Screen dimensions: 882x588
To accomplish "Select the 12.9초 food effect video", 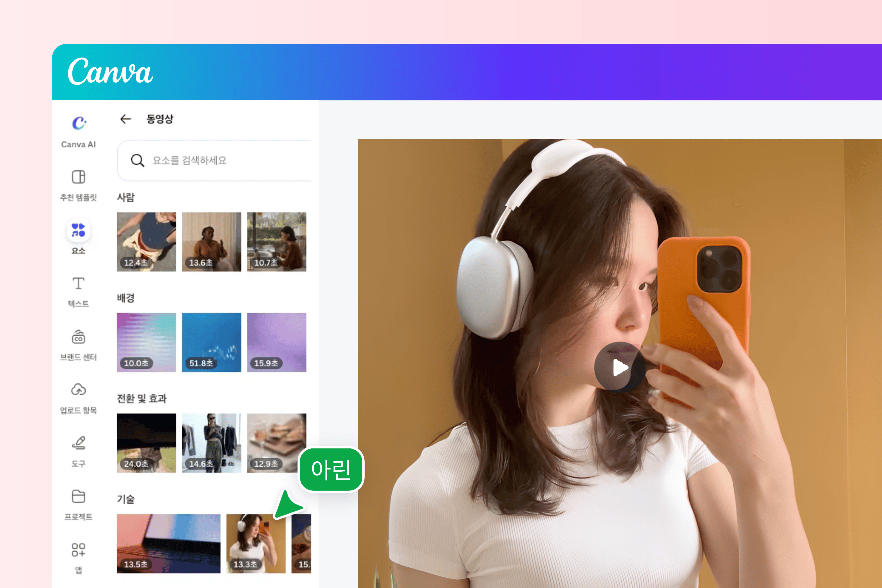I will pyautogui.click(x=276, y=443).
